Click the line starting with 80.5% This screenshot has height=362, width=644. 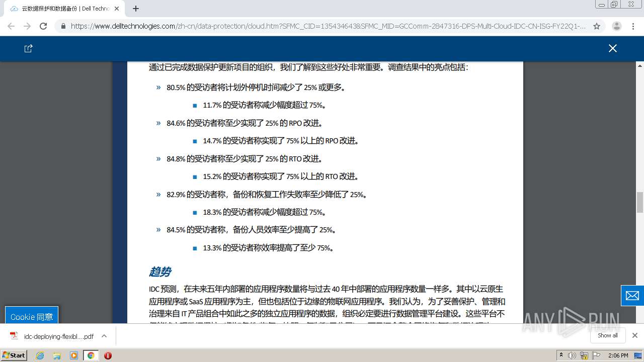pyautogui.click(x=256, y=87)
